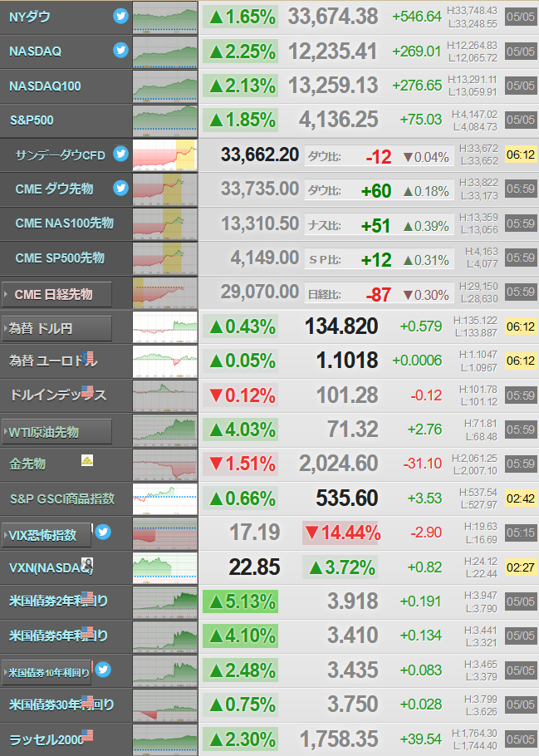Viewport: 539px width, 756px height.
Task: Click the ▲1.65% change for NYダウ
Action: point(241,17)
